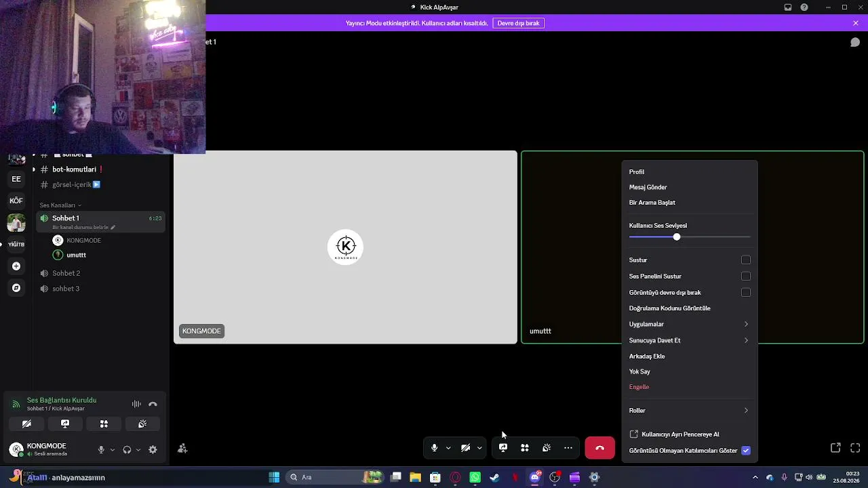The image size is (868, 488).
Task: Mute the microphone in the user panel
Action: point(101,449)
